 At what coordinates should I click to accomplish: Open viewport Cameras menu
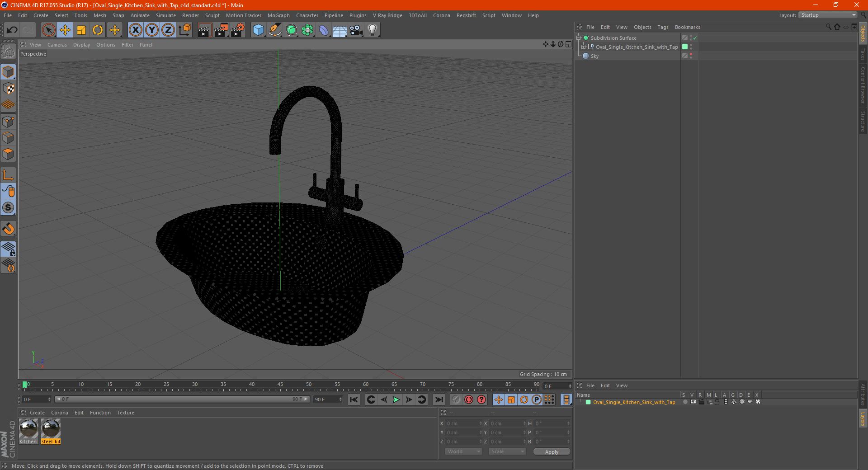click(x=57, y=45)
